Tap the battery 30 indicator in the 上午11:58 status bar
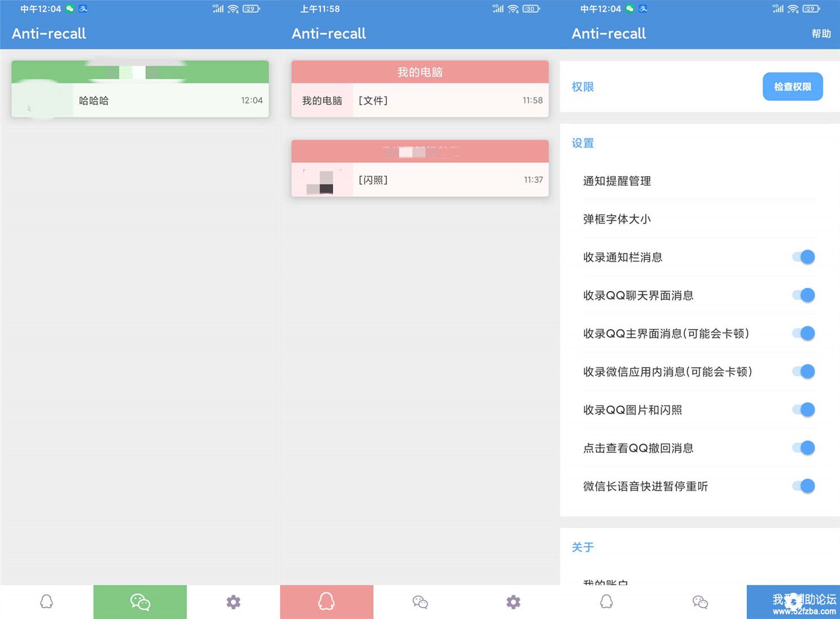This screenshot has height=619, width=840. coord(531,8)
